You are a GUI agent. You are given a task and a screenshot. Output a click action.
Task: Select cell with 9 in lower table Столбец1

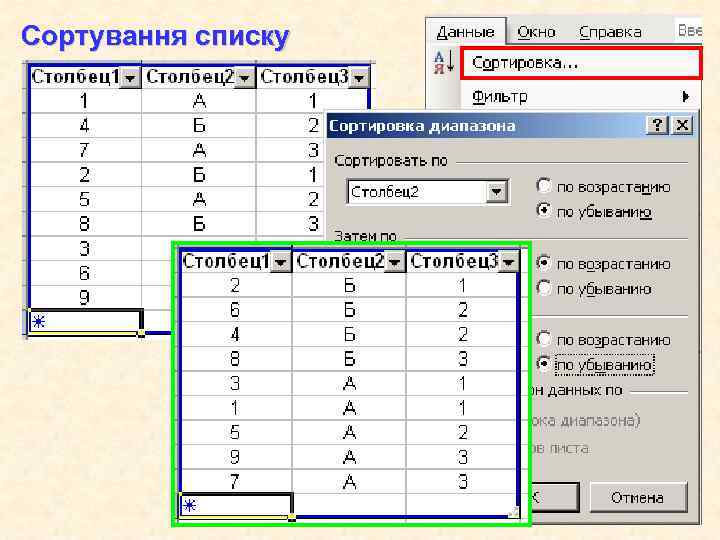coord(236,456)
